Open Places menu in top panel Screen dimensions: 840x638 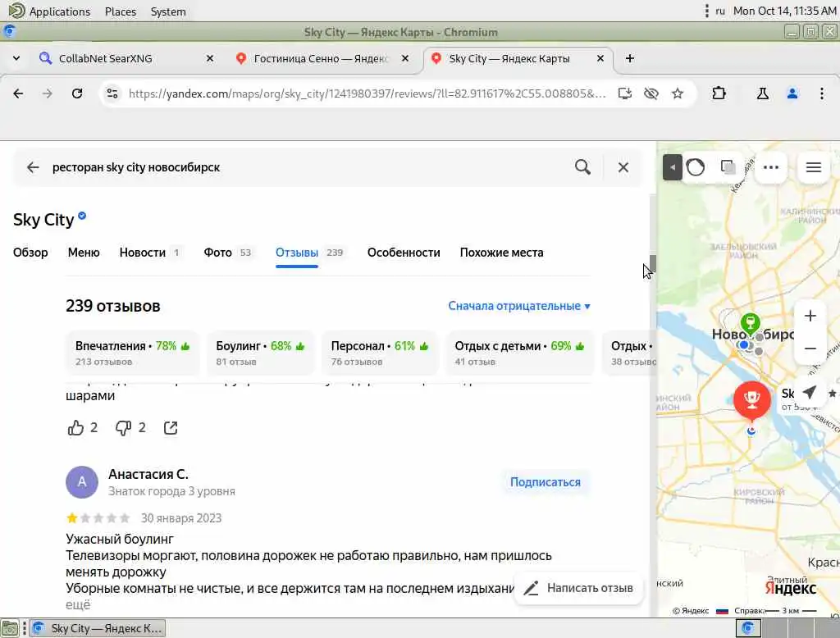pos(121,11)
